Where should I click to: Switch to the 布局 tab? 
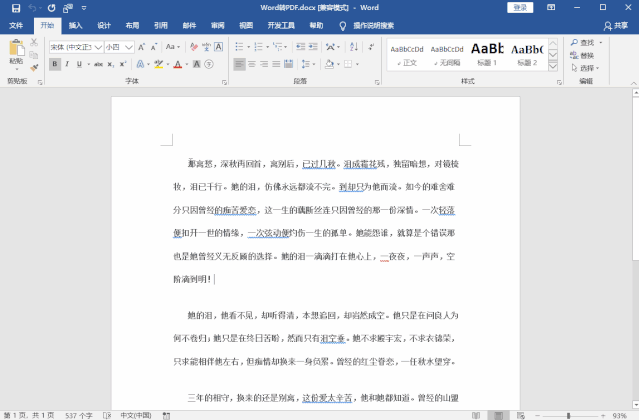[x=132, y=26]
